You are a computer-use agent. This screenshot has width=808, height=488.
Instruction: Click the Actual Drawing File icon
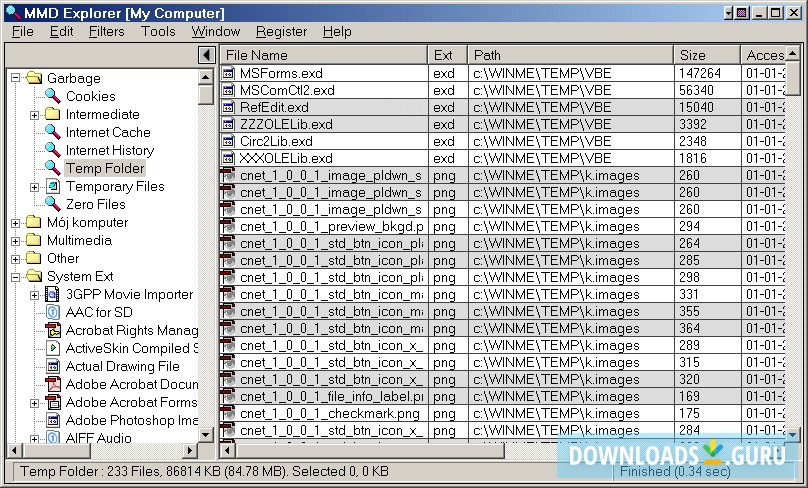pos(53,366)
